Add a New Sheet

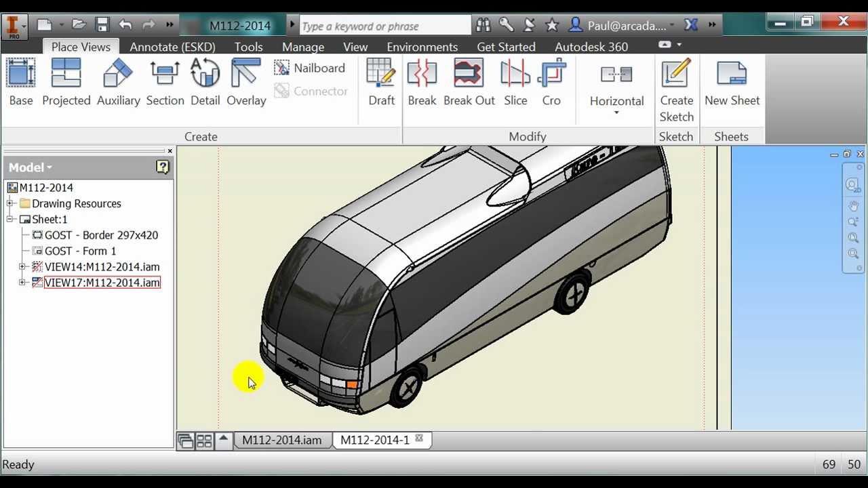(x=732, y=82)
